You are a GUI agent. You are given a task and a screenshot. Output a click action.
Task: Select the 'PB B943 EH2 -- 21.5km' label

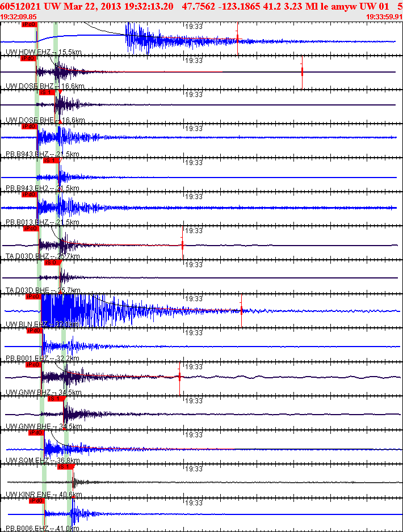[43, 188]
